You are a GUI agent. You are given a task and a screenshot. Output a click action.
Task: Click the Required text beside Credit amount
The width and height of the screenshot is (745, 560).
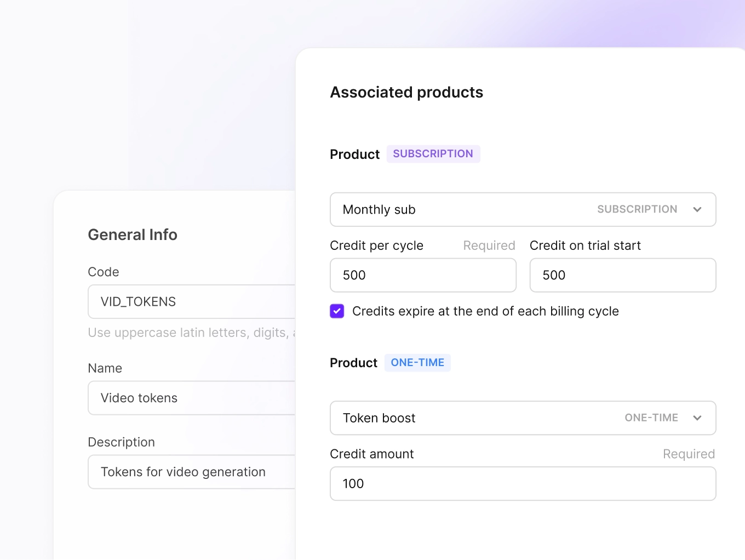click(689, 454)
